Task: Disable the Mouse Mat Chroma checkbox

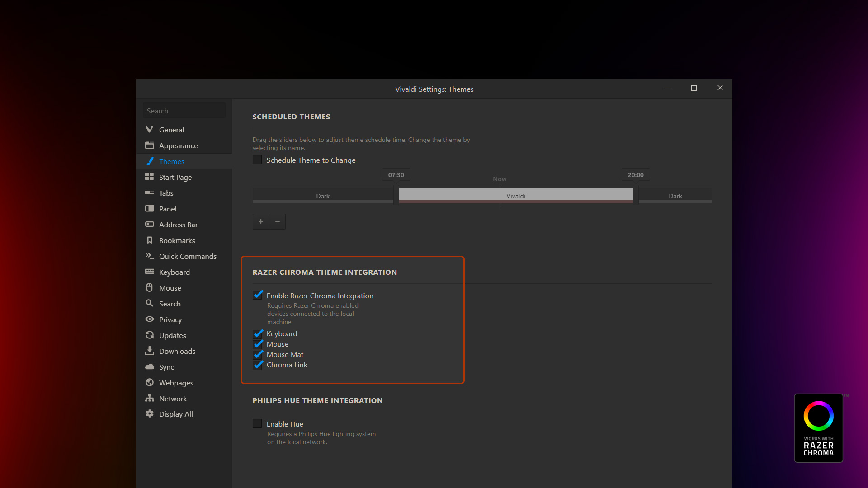Action: point(258,355)
